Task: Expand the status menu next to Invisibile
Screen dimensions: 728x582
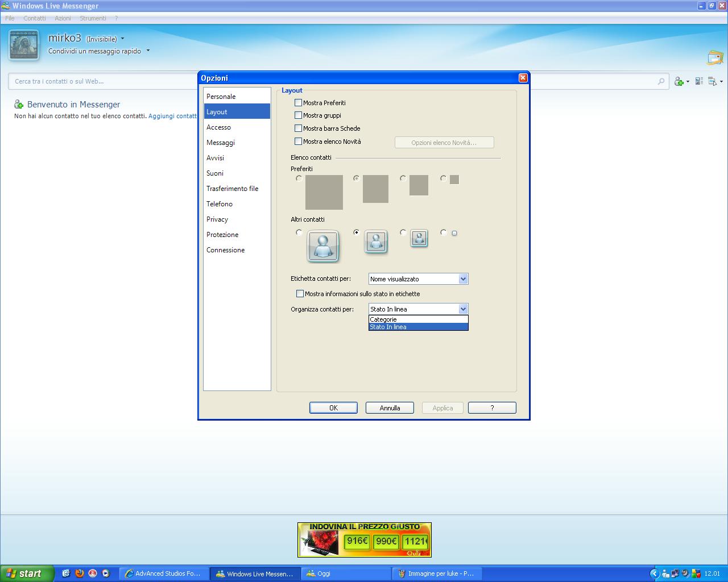Action: [123, 39]
